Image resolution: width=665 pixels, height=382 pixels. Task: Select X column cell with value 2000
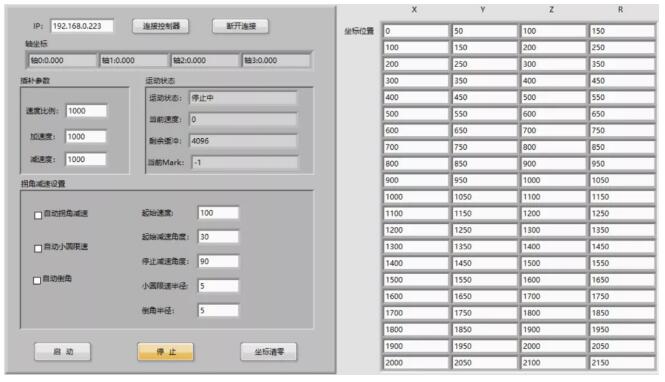point(416,362)
